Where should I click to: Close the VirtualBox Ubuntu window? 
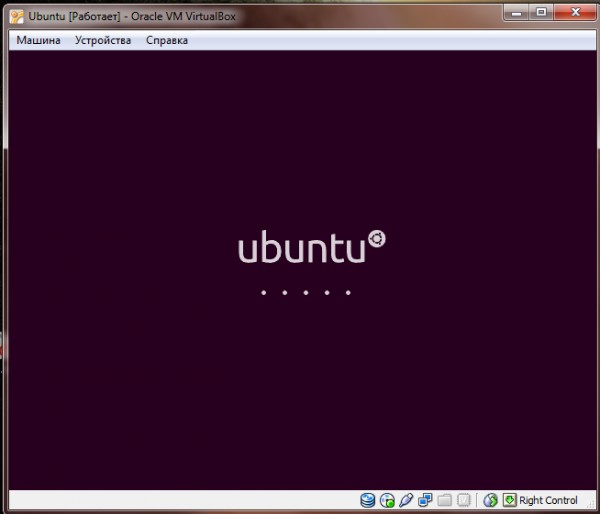[575, 13]
